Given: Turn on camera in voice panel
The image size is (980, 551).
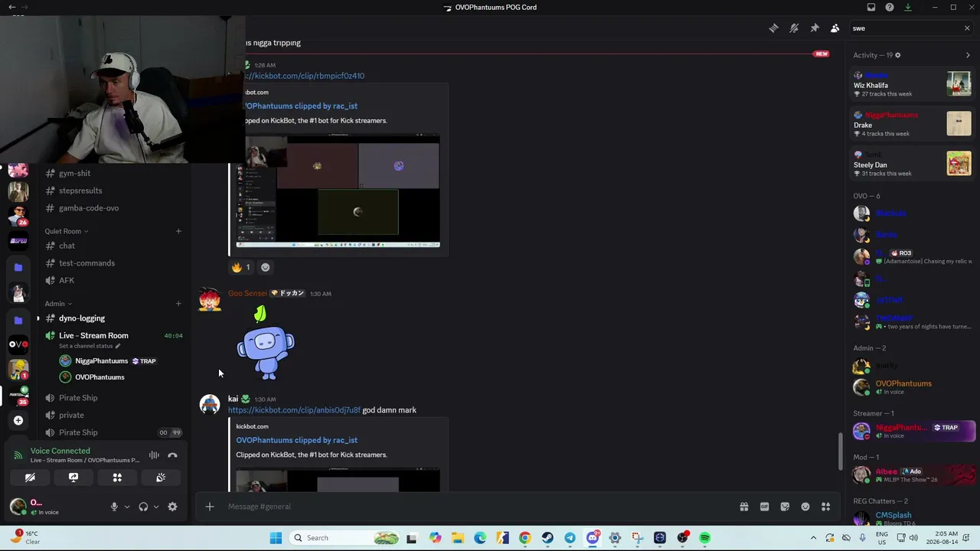Looking at the screenshot, I should [x=30, y=478].
